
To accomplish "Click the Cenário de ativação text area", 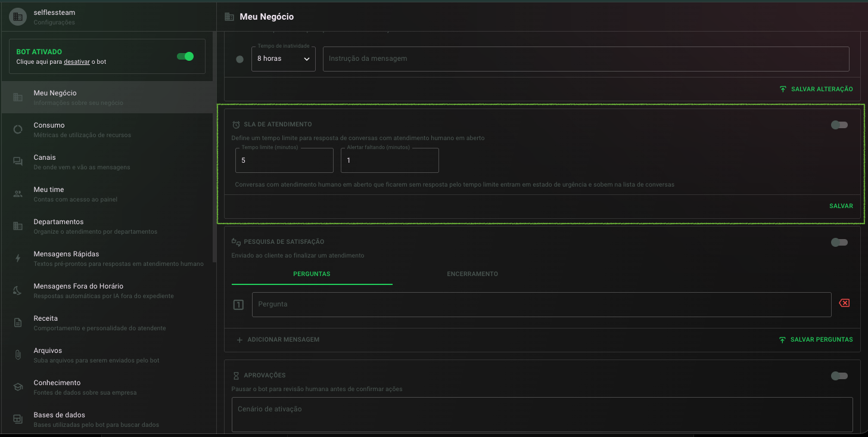I will coord(542,414).
